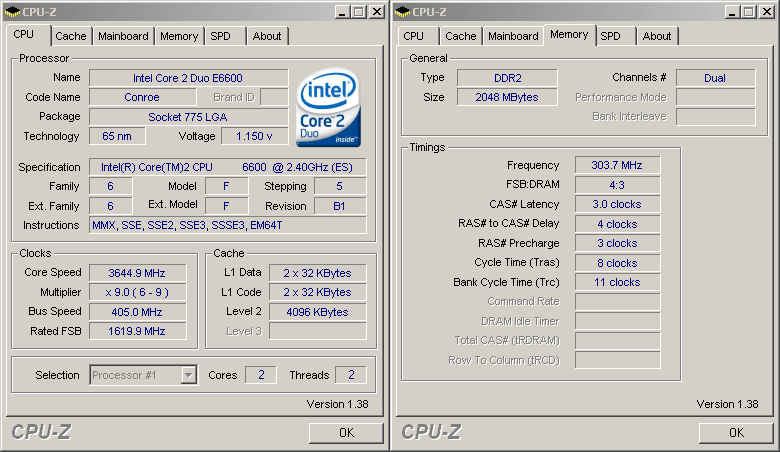Click the CPU-Z title bar icon in left window
This screenshot has height=452, width=780.
point(12,11)
